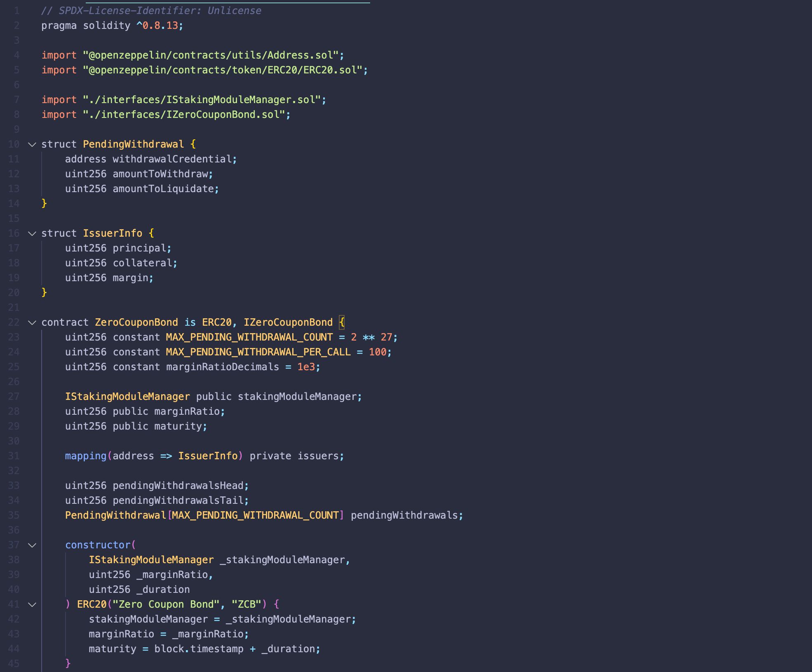The image size is (812, 672).
Task: Collapse the IssuerInfo struct fold chevron
Action: [32, 233]
